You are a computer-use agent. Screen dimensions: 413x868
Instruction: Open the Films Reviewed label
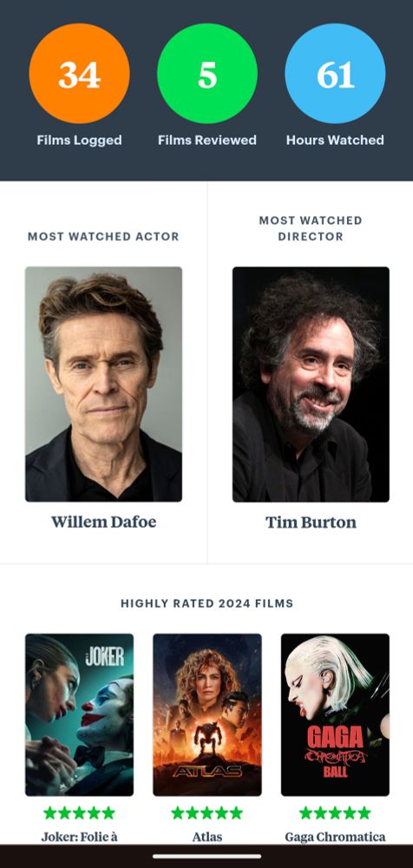[207, 140]
